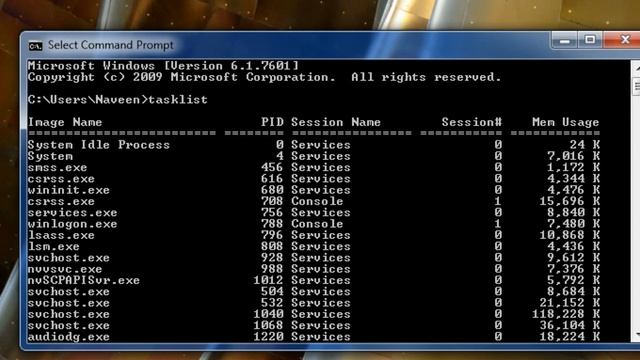
Task: Click the Command Prompt system menu icon
Action: [x=36, y=46]
